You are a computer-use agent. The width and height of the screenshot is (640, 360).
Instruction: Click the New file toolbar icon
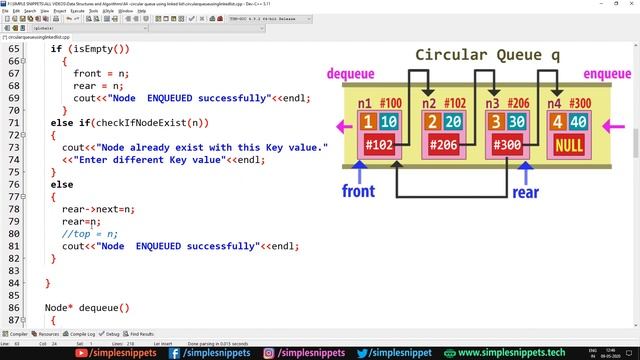[x=7, y=19]
